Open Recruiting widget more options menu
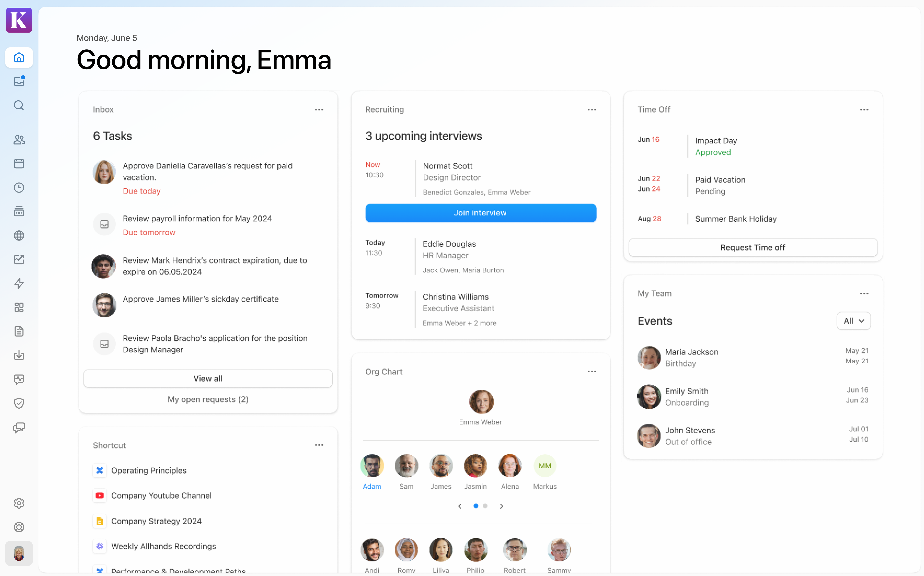Viewport: 924px width, 576px height. pyautogui.click(x=592, y=110)
